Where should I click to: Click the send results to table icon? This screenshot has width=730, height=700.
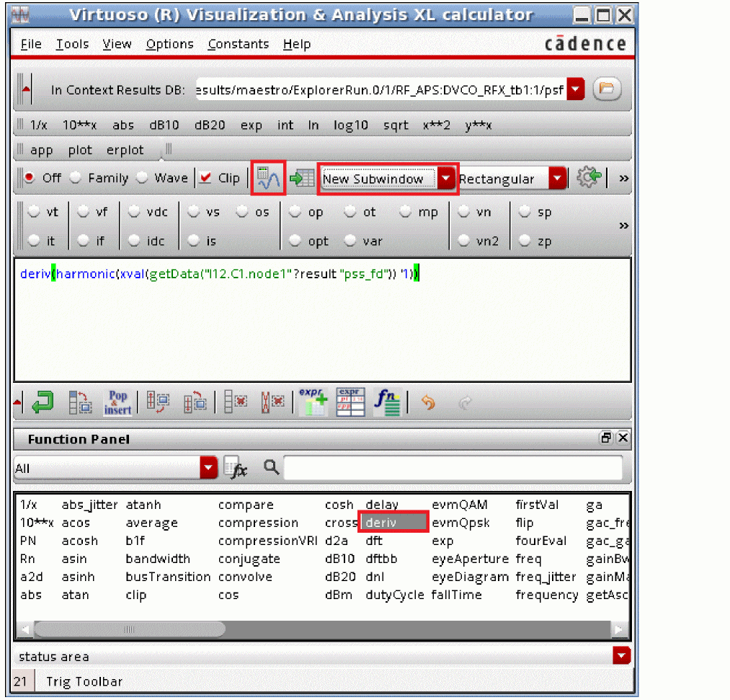click(302, 179)
